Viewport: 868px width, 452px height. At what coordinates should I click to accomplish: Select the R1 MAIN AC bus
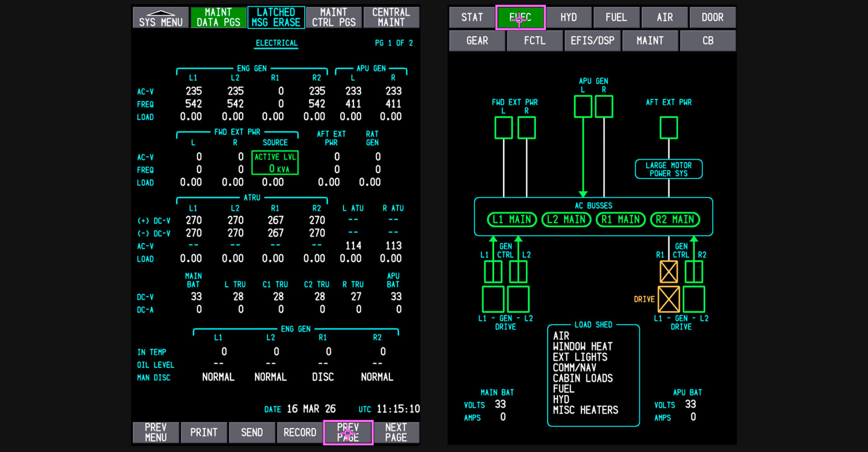click(x=620, y=220)
